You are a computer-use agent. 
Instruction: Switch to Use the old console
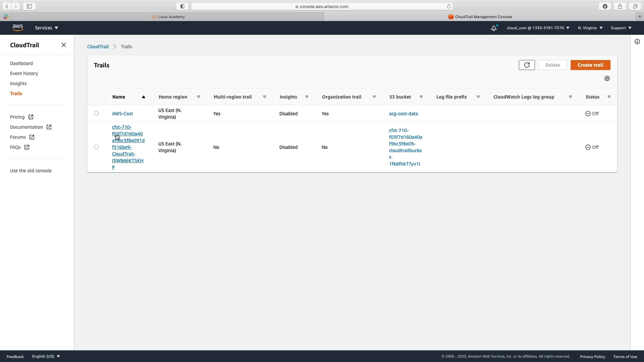(31, 171)
